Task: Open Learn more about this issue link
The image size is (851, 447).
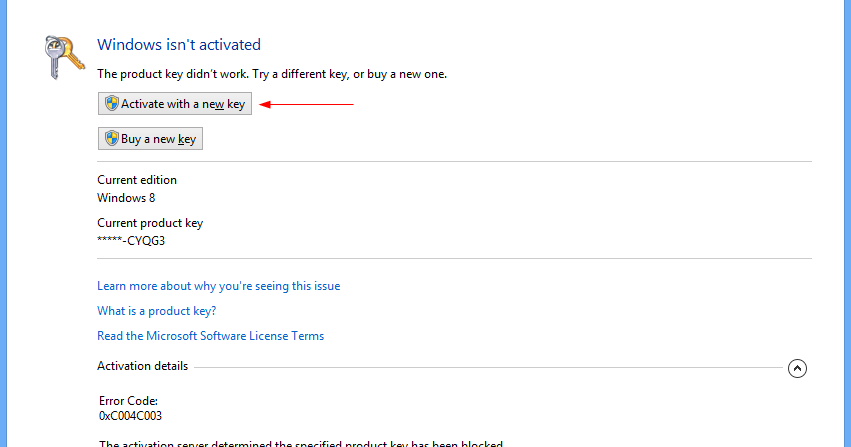Action: click(219, 286)
